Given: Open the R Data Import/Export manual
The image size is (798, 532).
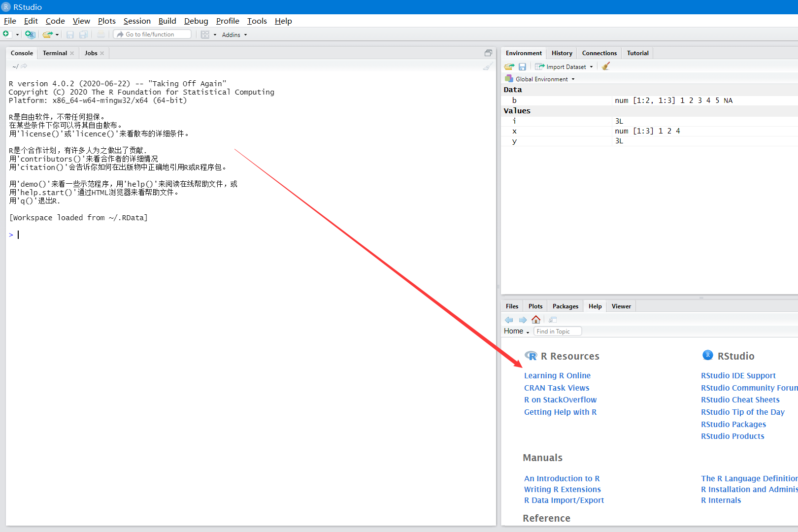Looking at the screenshot, I should pyautogui.click(x=564, y=500).
